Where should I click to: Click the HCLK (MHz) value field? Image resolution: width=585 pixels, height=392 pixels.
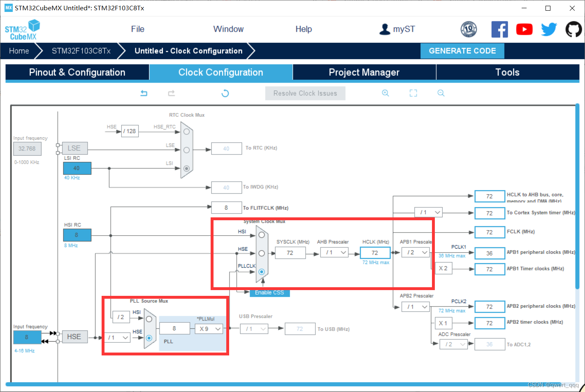tap(375, 253)
